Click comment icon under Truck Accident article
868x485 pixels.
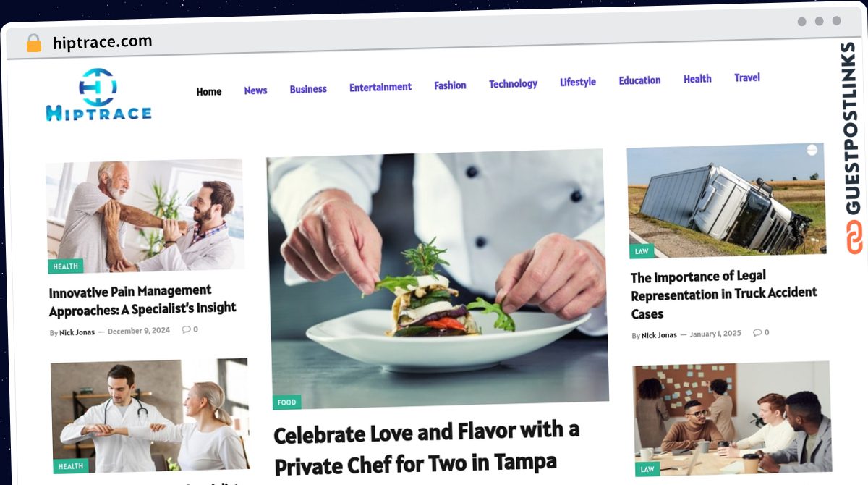(757, 333)
